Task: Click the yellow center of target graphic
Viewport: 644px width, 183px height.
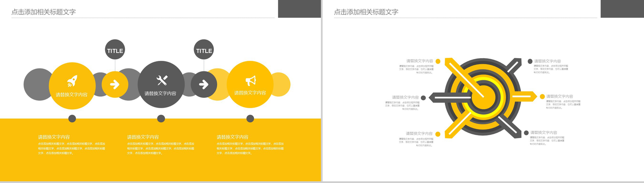Action: 483,97
